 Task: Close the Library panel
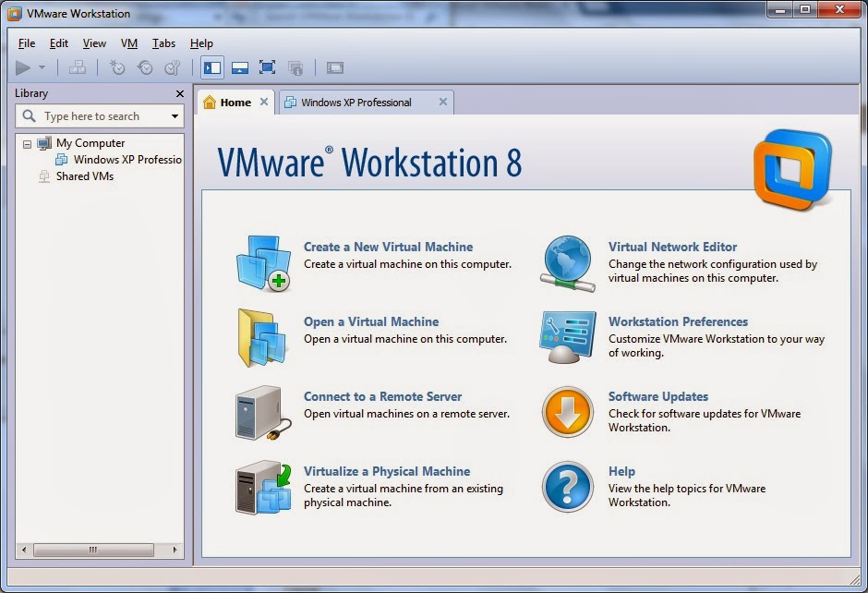[179, 93]
